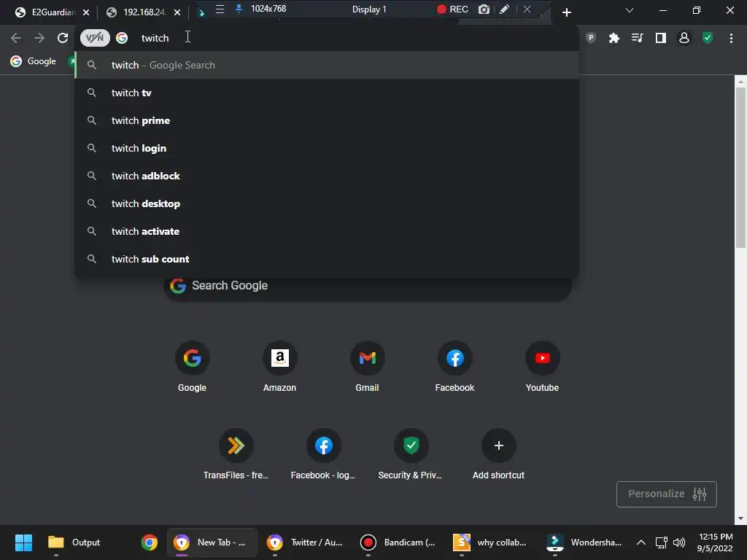
Task: Open the Windows Start menu
Action: tap(23, 542)
